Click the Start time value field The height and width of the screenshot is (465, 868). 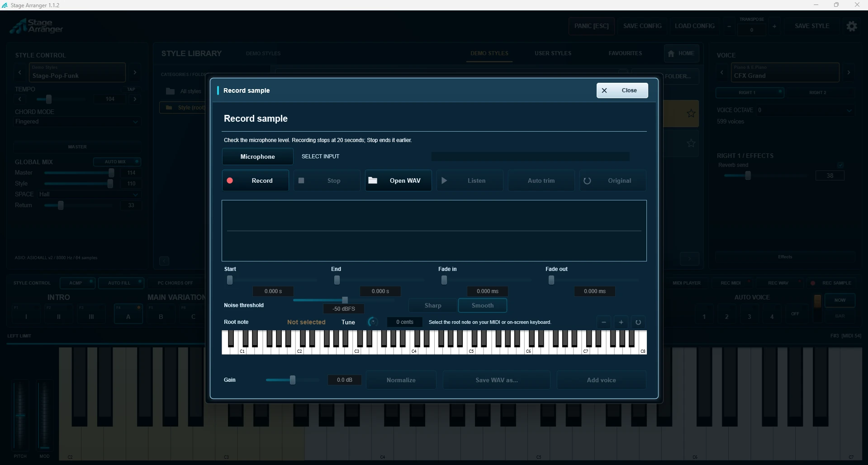pos(273,291)
